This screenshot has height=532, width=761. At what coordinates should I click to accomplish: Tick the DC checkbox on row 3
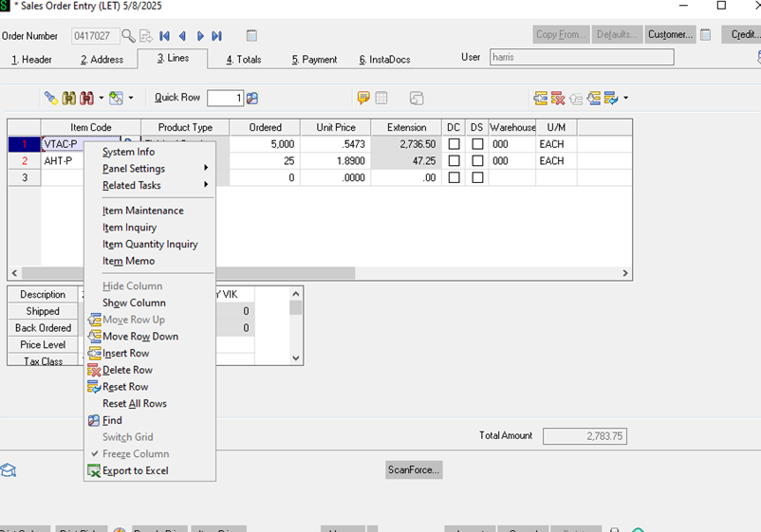(x=454, y=178)
